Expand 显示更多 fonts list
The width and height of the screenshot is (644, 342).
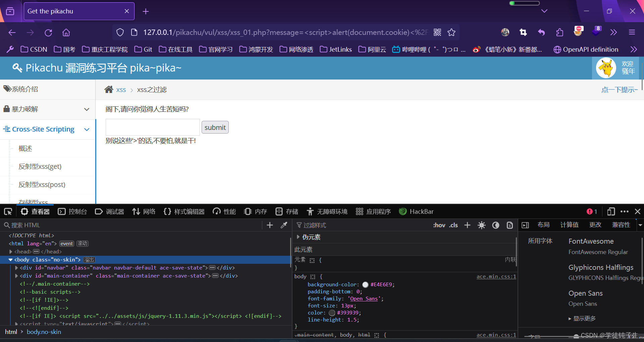[582, 319]
